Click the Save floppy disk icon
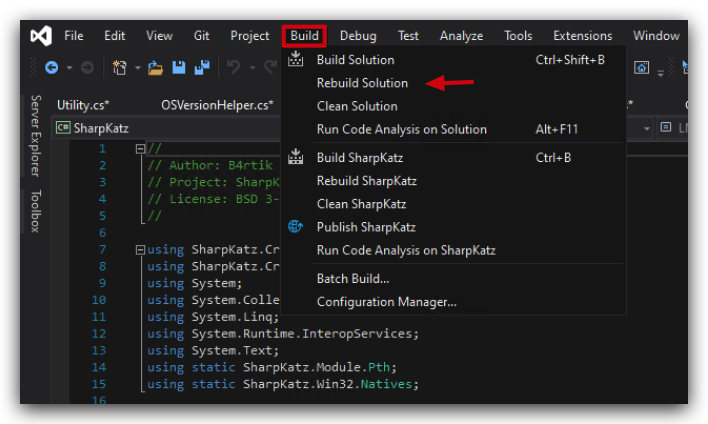 (x=179, y=67)
